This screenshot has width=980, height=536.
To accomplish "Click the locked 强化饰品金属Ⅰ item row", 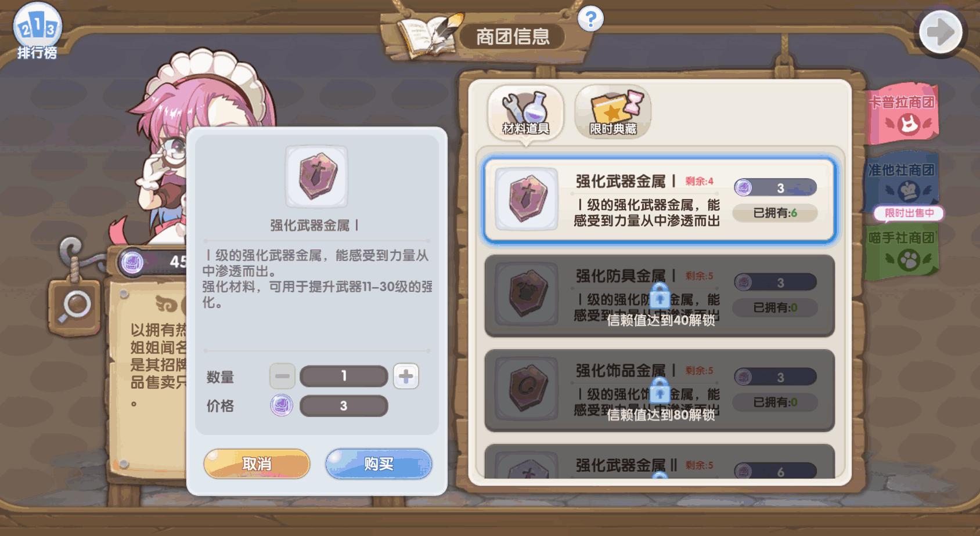I will pyautogui.click(x=660, y=390).
